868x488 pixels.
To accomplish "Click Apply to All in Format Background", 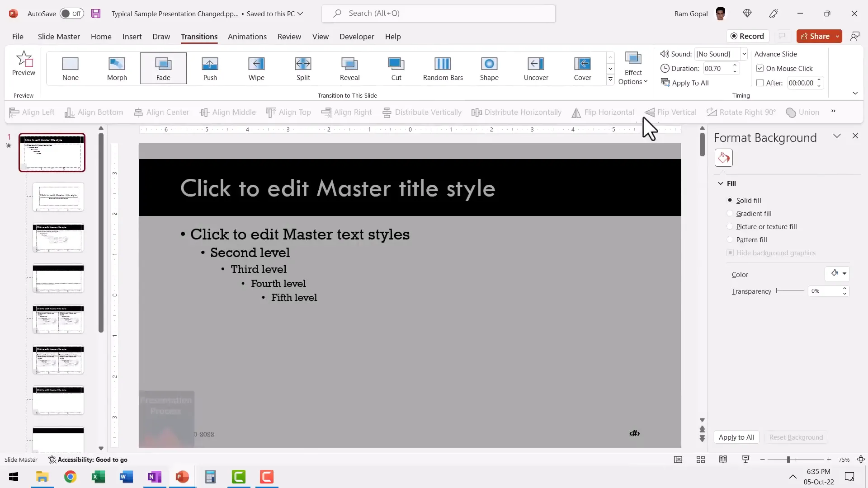I will pos(736,437).
